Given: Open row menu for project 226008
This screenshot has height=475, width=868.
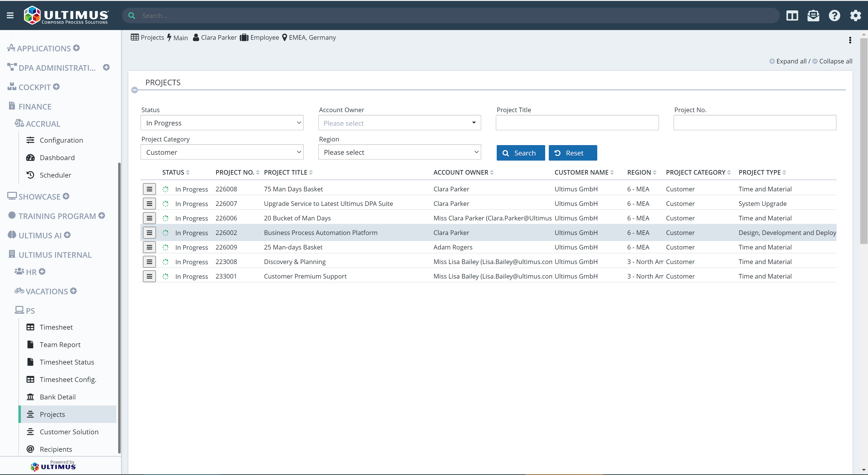Looking at the screenshot, I should pyautogui.click(x=149, y=189).
